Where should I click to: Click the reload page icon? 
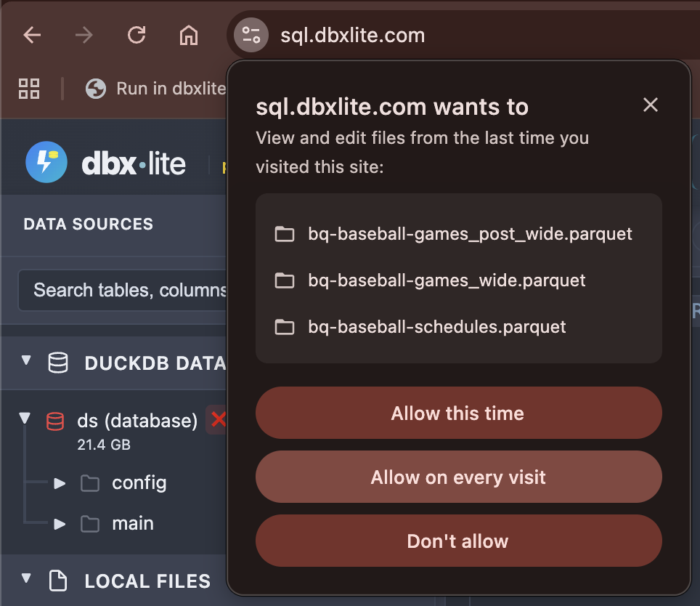(137, 35)
